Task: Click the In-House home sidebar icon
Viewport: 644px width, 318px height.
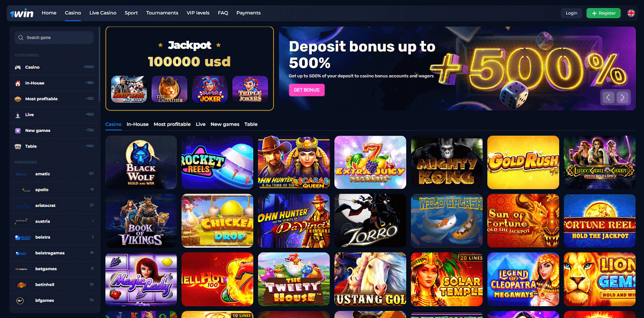Action: click(18, 83)
